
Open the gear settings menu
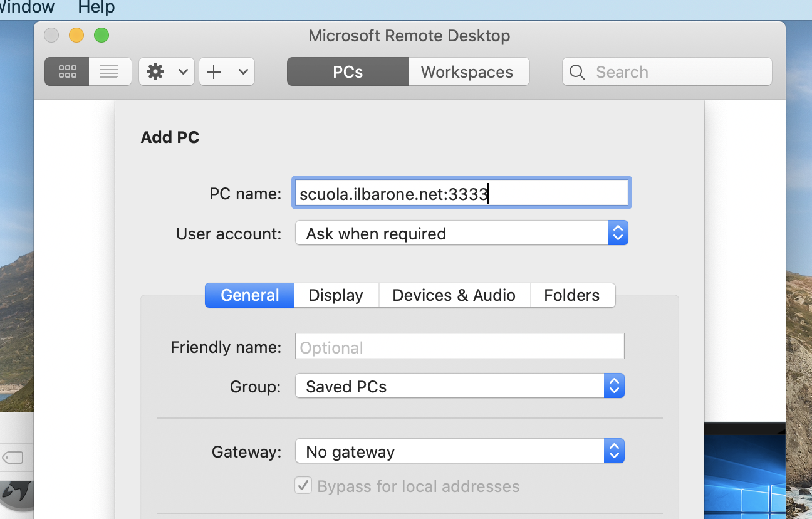coord(156,71)
